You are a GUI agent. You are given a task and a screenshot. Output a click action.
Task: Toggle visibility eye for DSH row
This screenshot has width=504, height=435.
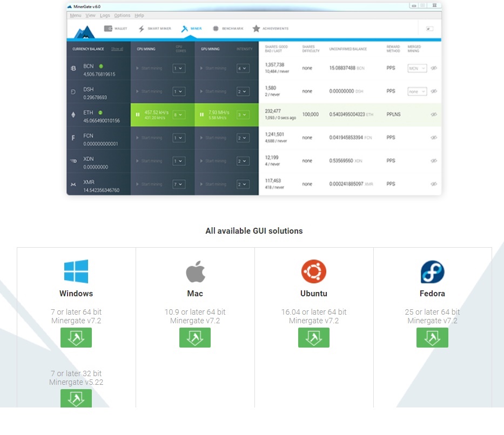tap(434, 91)
